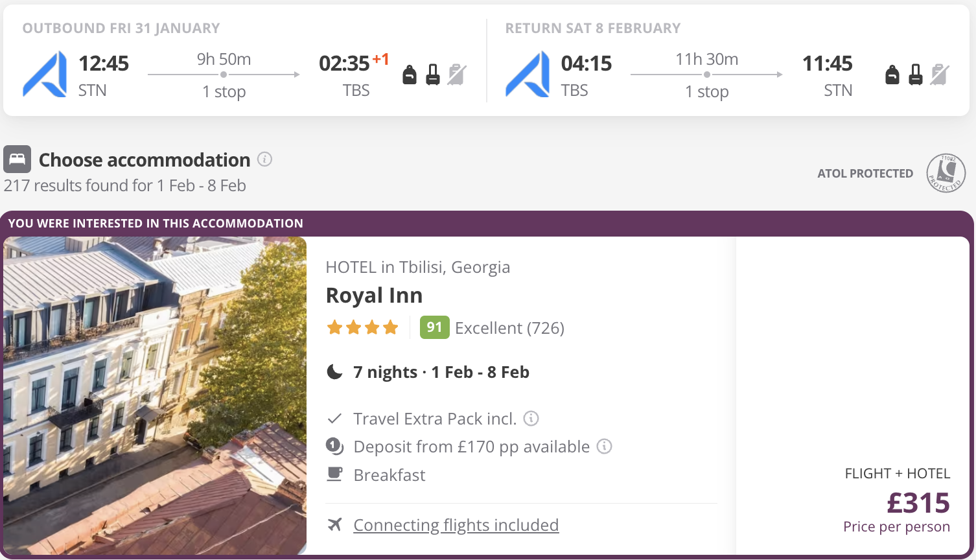
Task: Click the OUTBOUND FRI 31 JANUARY heading
Action: pos(121,29)
